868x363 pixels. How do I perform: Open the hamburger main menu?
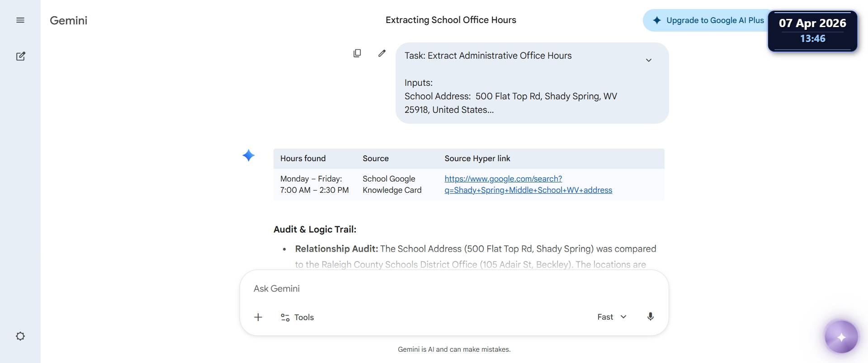coord(20,20)
